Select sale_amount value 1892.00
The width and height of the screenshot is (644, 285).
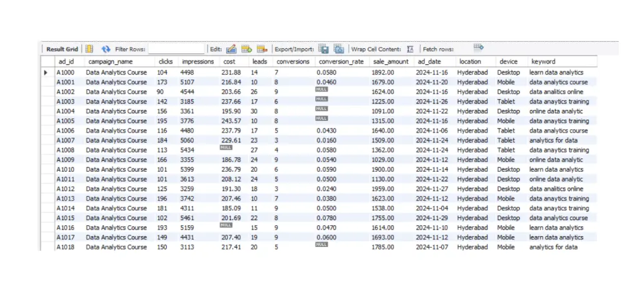point(383,73)
